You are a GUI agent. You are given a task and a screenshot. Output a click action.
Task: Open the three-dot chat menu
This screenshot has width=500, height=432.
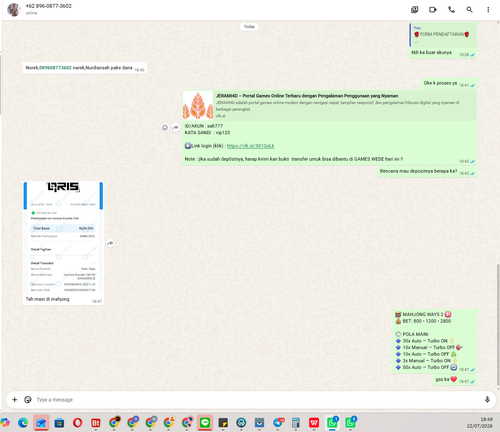click(x=488, y=10)
